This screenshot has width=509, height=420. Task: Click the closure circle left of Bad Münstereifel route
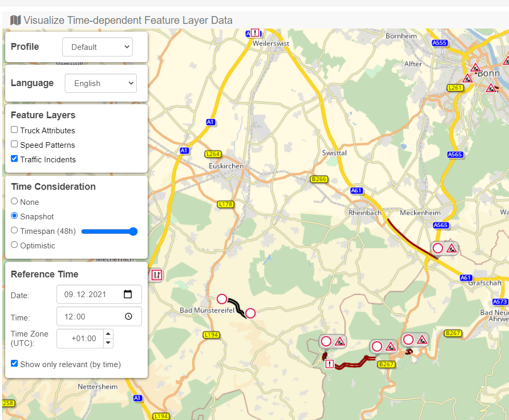222,299
